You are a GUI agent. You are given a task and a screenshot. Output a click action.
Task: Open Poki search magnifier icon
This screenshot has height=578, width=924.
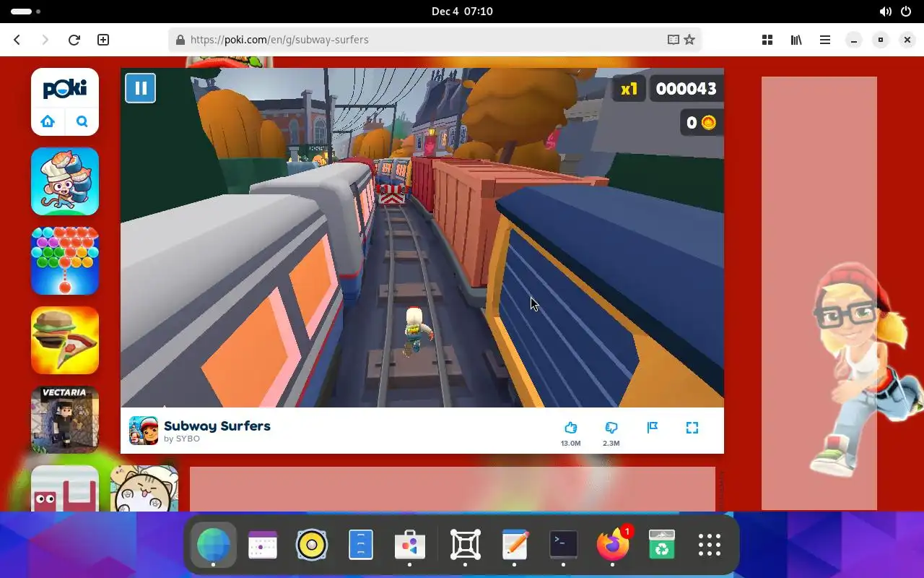82,121
